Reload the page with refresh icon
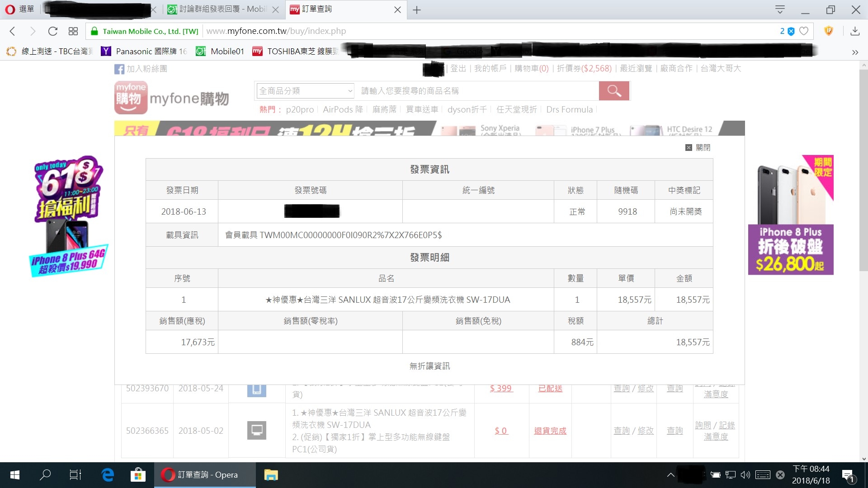Viewport: 868px width, 488px height. coord(53,31)
